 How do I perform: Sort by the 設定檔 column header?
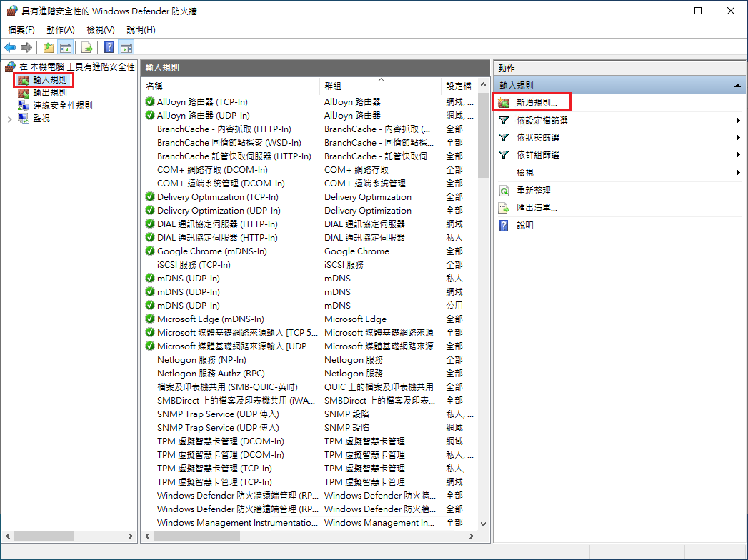click(459, 86)
